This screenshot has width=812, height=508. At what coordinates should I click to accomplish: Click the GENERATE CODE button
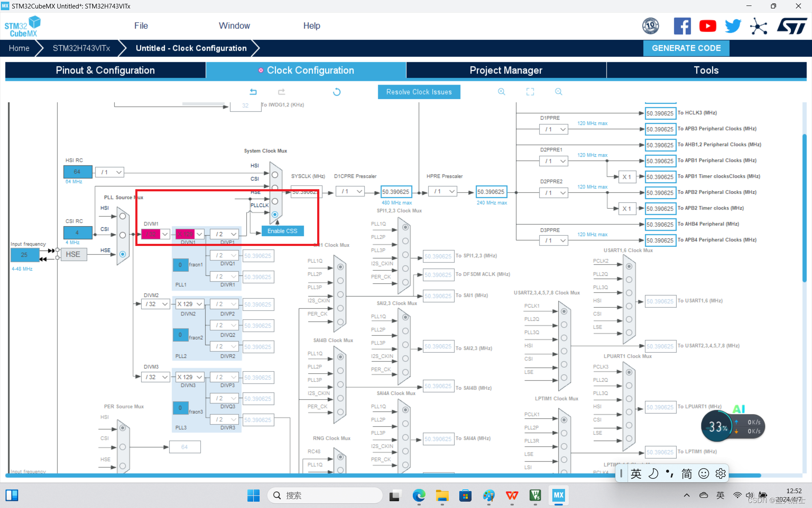pyautogui.click(x=686, y=48)
